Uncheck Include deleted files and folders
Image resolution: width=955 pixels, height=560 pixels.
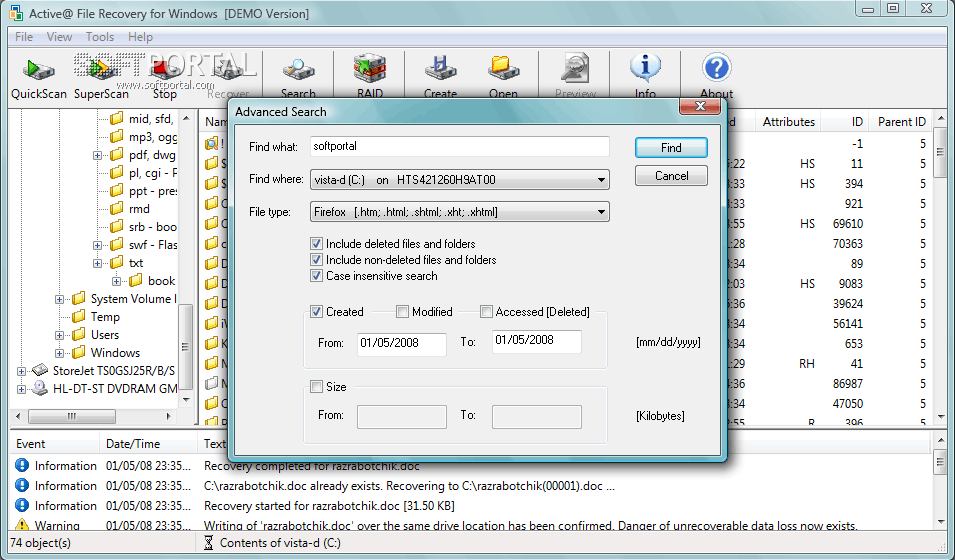click(316, 244)
